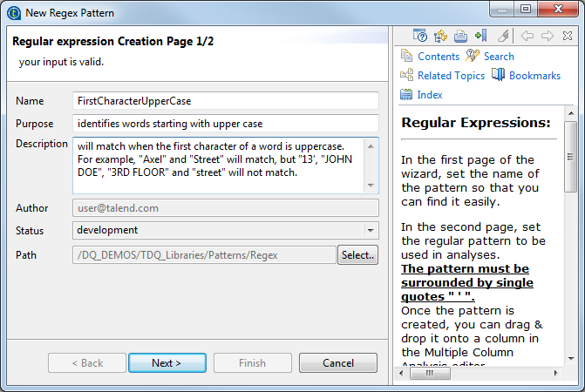Click the Add bookmark icon in help toolbar
This screenshot has width=585, height=392.
[x=480, y=36]
